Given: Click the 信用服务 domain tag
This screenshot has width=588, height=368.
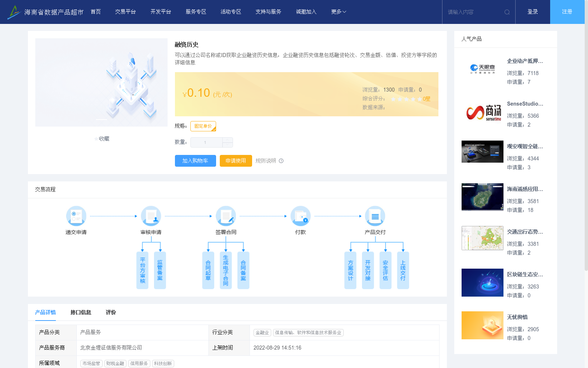Looking at the screenshot, I should click(x=139, y=364).
